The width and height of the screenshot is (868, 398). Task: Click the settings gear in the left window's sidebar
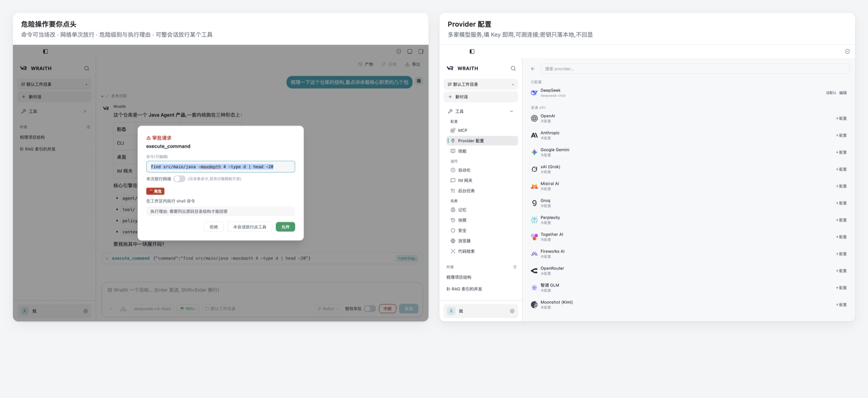pos(86,311)
